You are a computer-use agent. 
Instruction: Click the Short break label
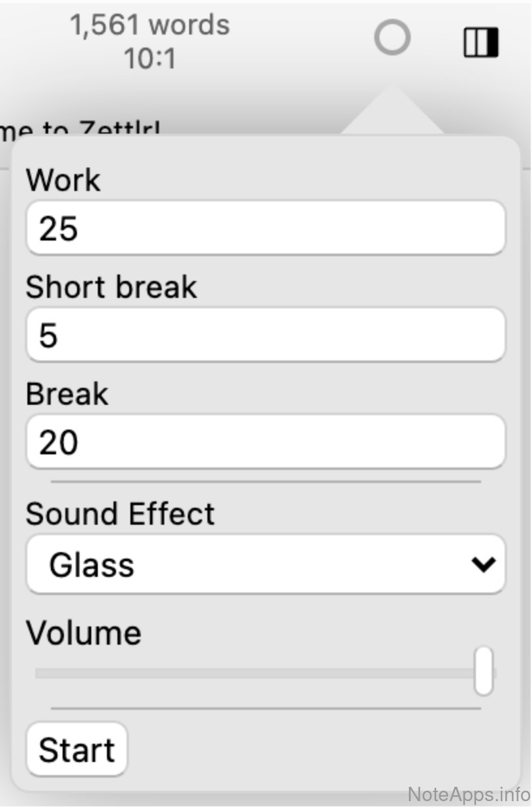pos(111,287)
